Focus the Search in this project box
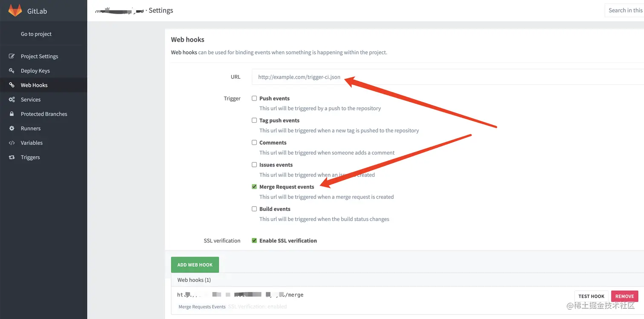The width and height of the screenshot is (644, 319). click(624, 10)
